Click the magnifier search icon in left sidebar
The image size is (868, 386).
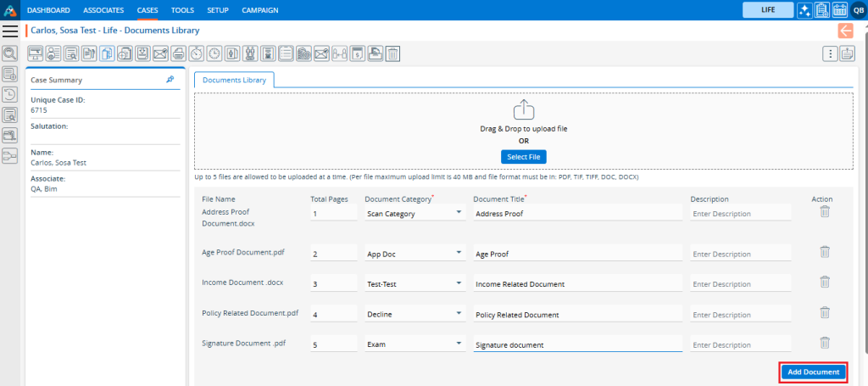tap(10, 53)
